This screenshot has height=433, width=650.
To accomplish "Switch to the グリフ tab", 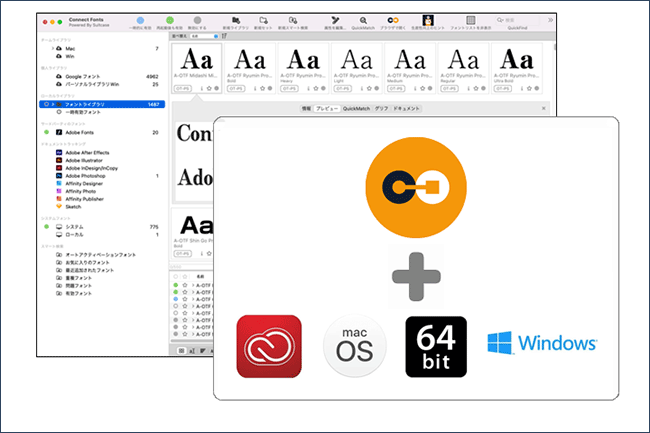I will tap(381, 109).
